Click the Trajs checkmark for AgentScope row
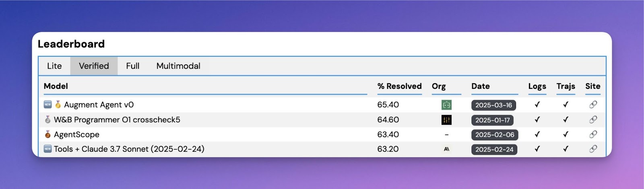The width and height of the screenshot is (644, 189). pos(566,134)
